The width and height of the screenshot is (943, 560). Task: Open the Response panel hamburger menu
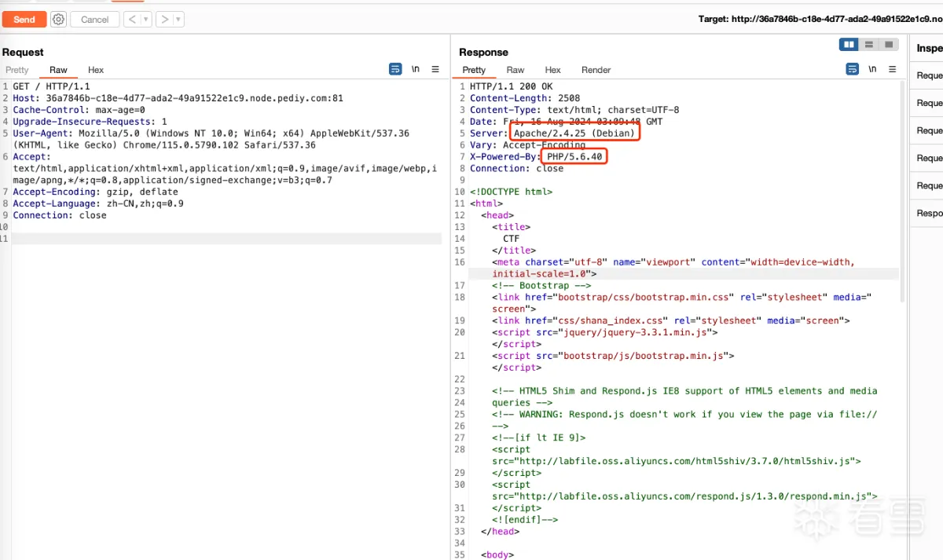click(x=892, y=69)
